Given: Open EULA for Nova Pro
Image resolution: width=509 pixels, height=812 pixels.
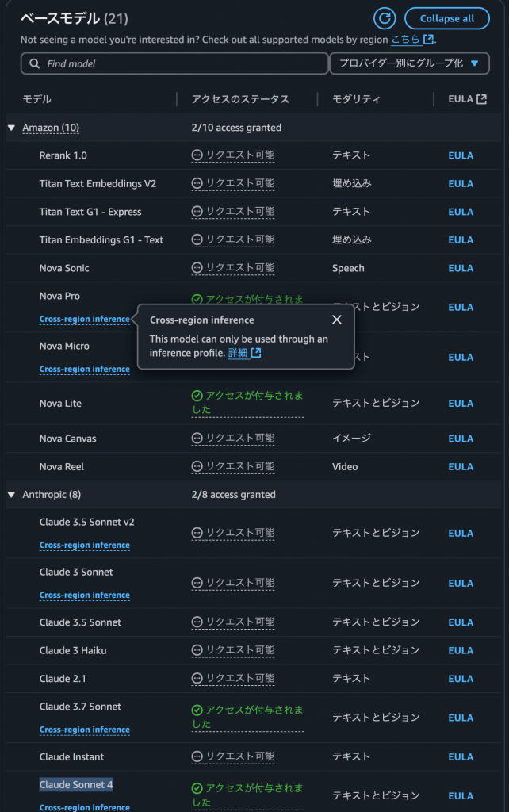Looking at the screenshot, I should click(x=461, y=307).
